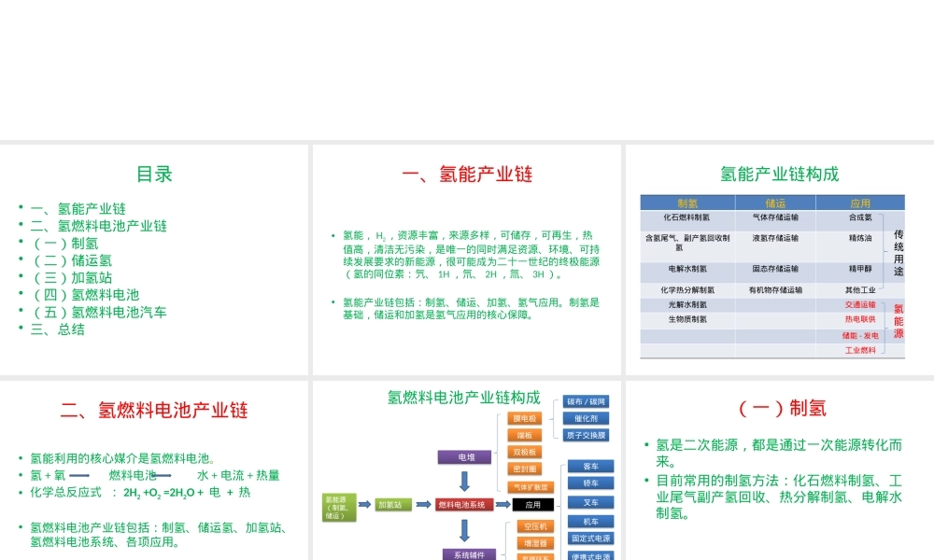Click contents bullet （一）制氢

coord(64,244)
